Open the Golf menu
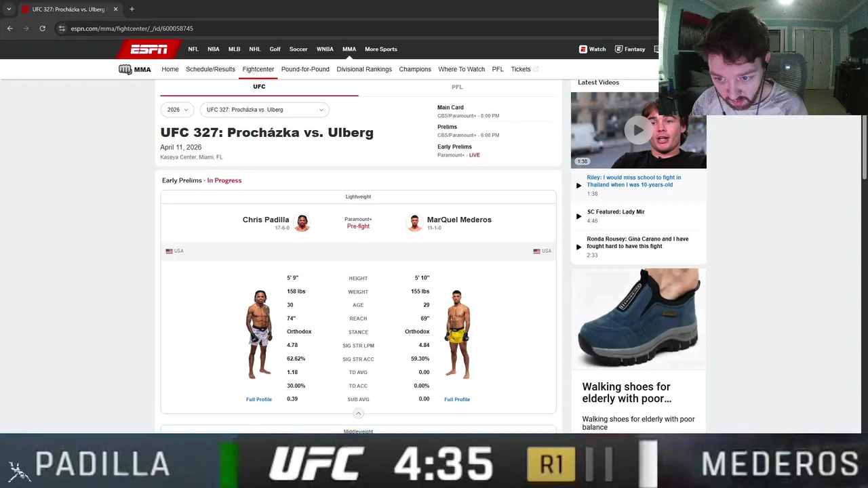This screenshot has width=868, height=488. 275,49
